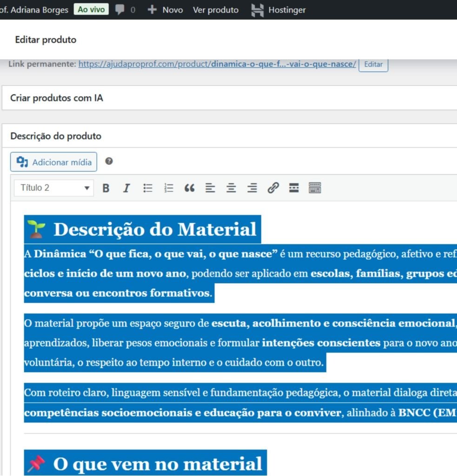Insert a bulleted list

tap(148, 188)
